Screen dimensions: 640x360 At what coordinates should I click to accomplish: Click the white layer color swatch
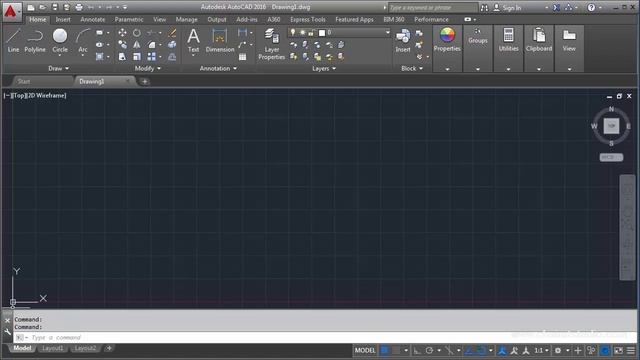pos(322,33)
